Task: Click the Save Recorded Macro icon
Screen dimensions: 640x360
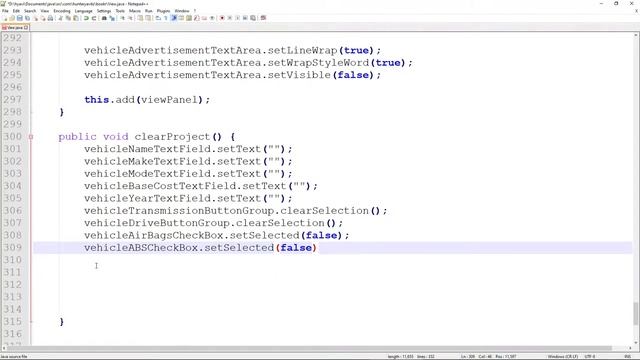Action: (253, 18)
